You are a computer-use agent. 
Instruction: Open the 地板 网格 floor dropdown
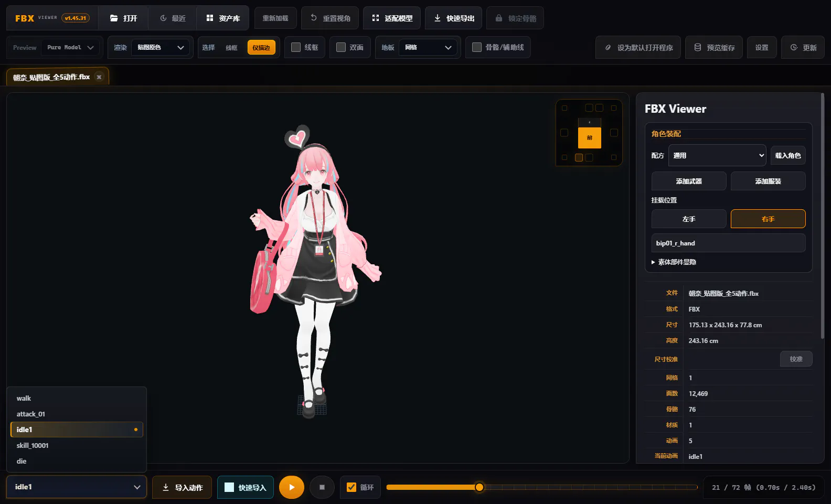[428, 48]
